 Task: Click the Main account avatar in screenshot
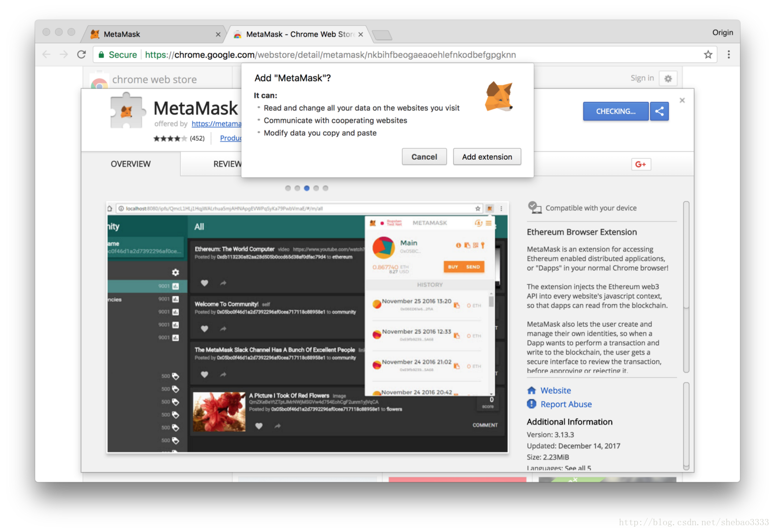(384, 247)
